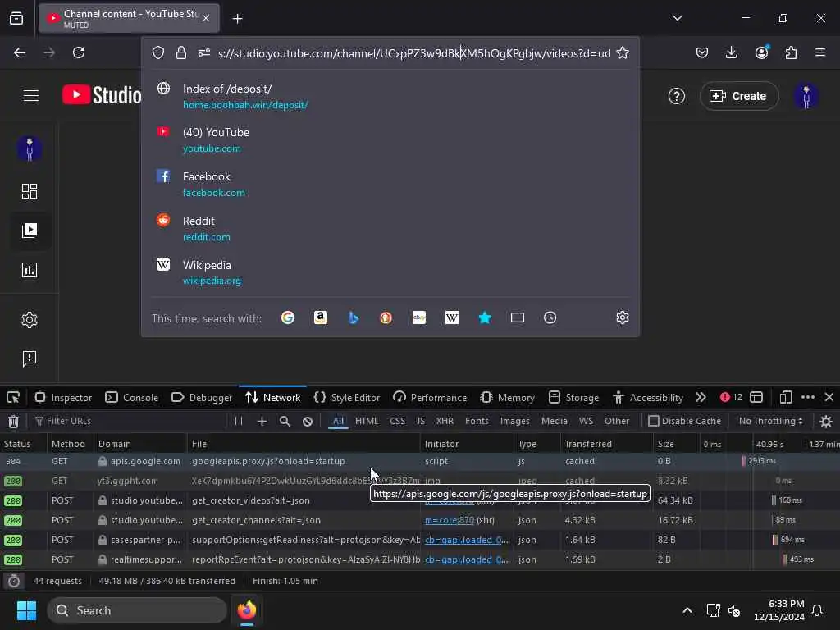Image resolution: width=840 pixels, height=630 pixels.
Task: Clear the network log with trash icon
Action: point(13,421)
